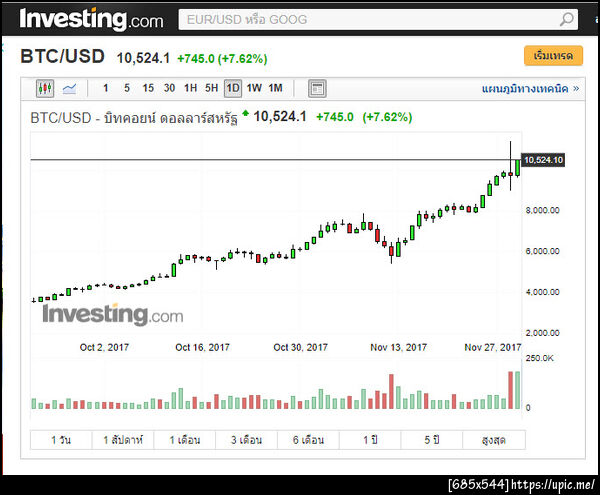Viewport: 600px width, 495px height.
Task: Click the orange เริ่มเทรด button
Action: point(553,56)
